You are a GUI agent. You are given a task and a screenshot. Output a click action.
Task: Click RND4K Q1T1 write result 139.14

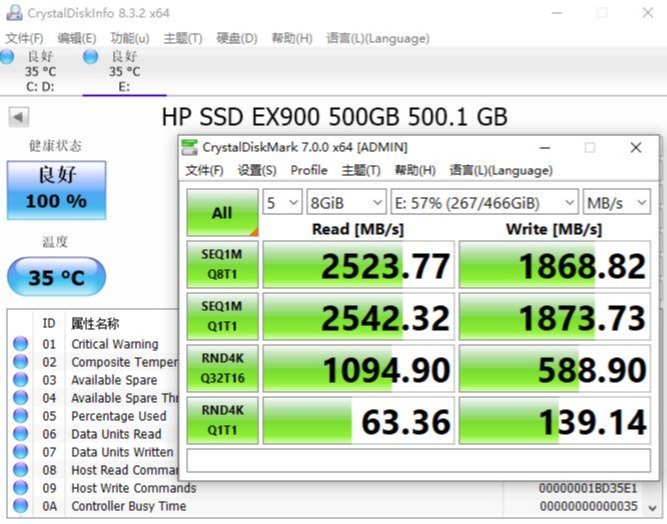tap(555, 420)
